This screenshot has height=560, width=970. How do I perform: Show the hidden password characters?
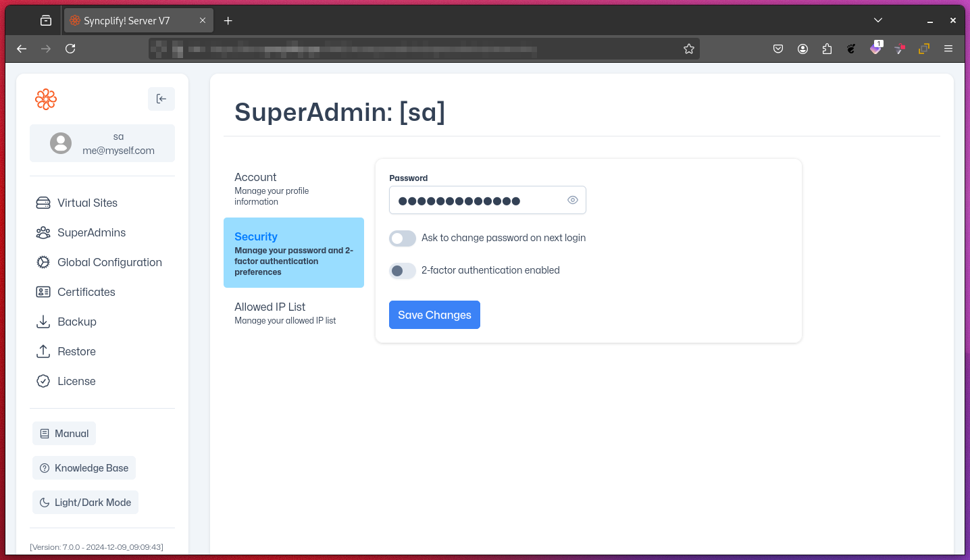[x=572, y=200]
